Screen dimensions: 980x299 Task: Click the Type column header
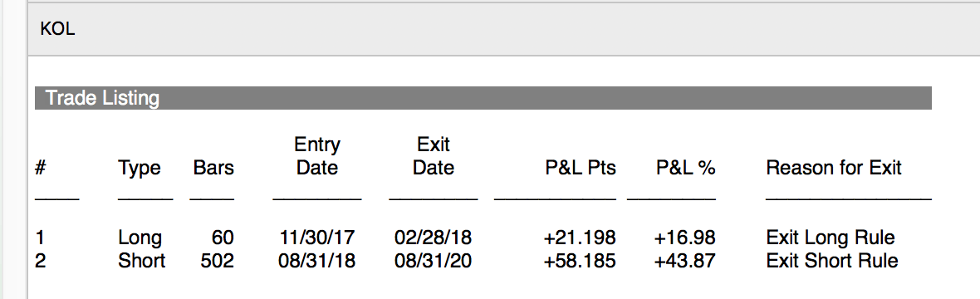pos(140,168)
